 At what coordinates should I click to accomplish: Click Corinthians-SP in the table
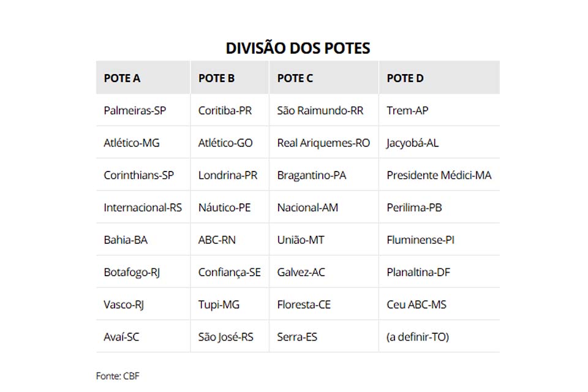pyautogui.click(x=138, y=175)
